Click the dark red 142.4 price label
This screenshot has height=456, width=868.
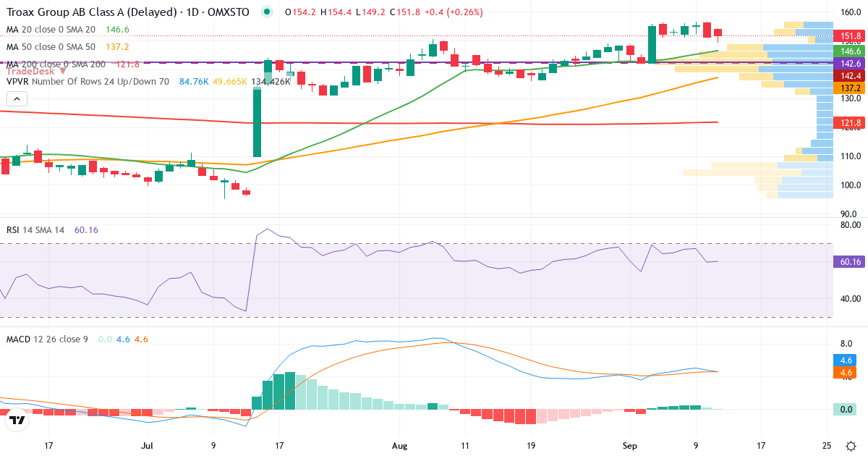848,76
